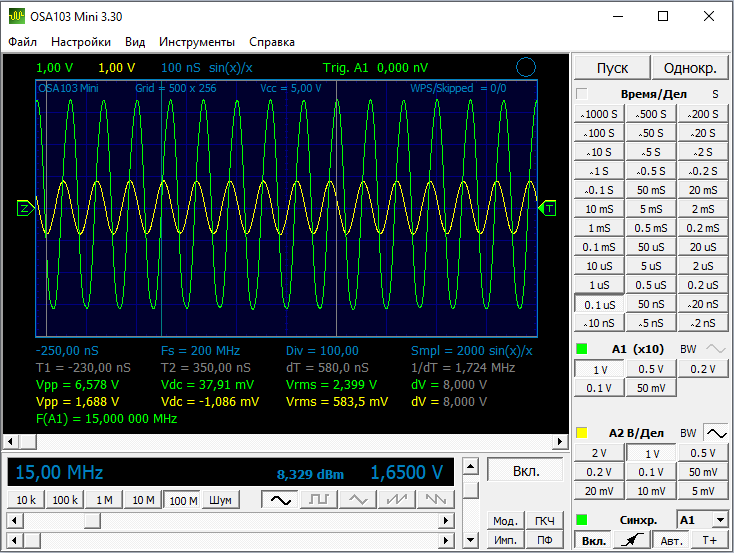Toggle sync Вкл. button

(x=593, y=541)
